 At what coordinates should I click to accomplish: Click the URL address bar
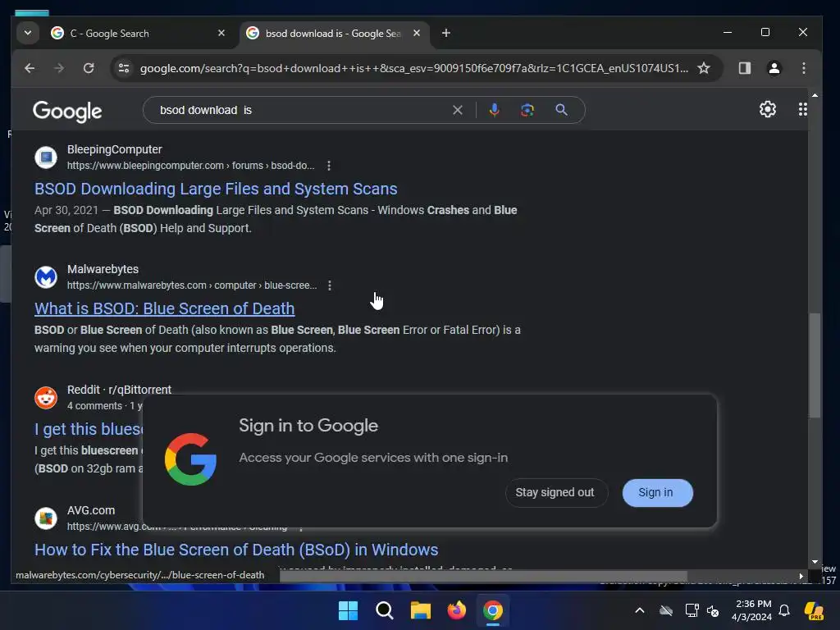413,68
